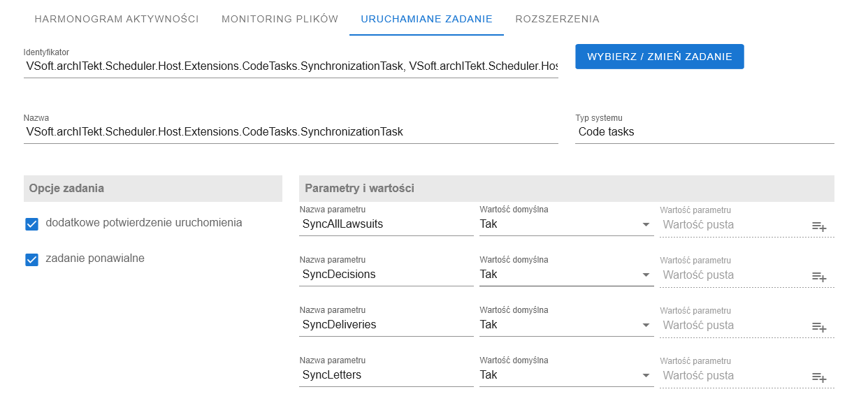868x394 pixels.
Task: Click the Identyfikator input field
Action: (291, 66)
